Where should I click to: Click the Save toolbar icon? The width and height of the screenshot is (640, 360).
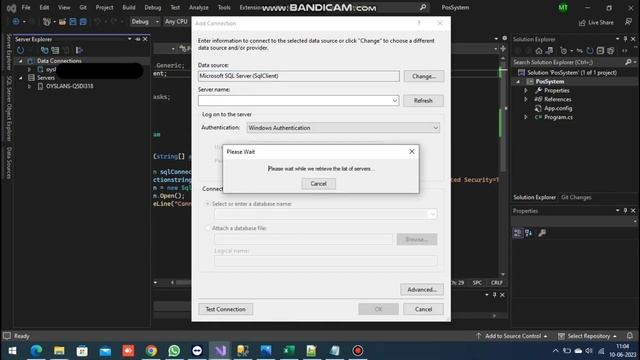pyautogui.click(x=73, y=22)
